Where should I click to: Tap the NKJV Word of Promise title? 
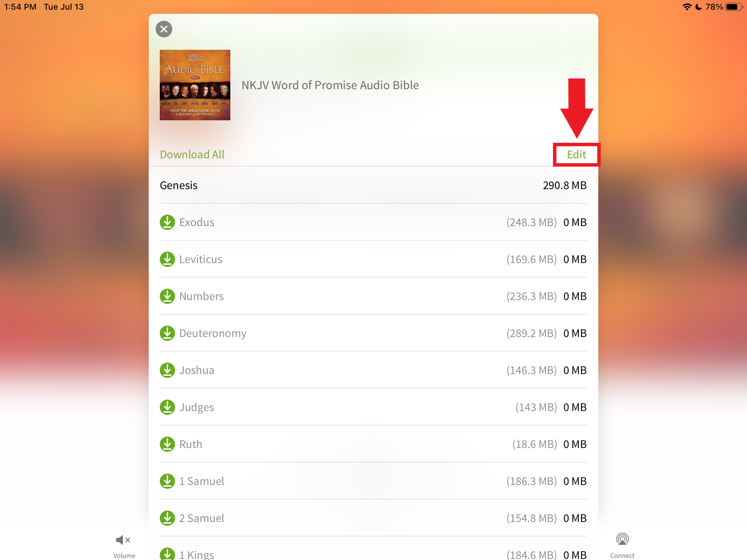[330, 85]
